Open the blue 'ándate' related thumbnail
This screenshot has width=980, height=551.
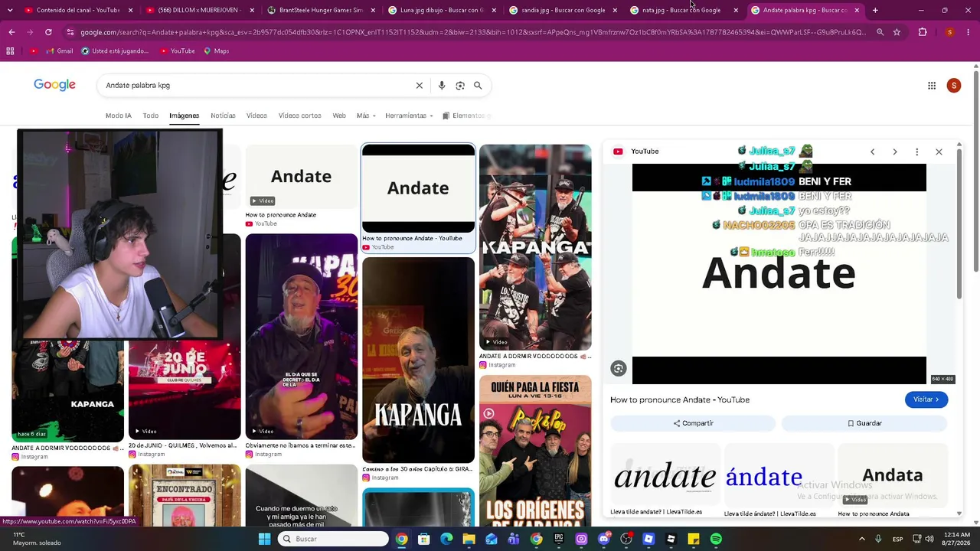[x=779, y=475]
